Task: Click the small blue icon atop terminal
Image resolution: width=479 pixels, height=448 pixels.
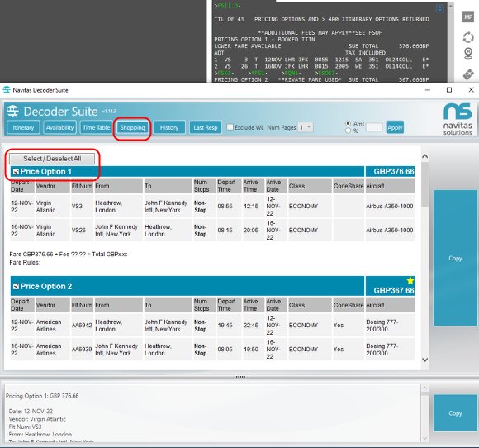Action: [440, 8]
